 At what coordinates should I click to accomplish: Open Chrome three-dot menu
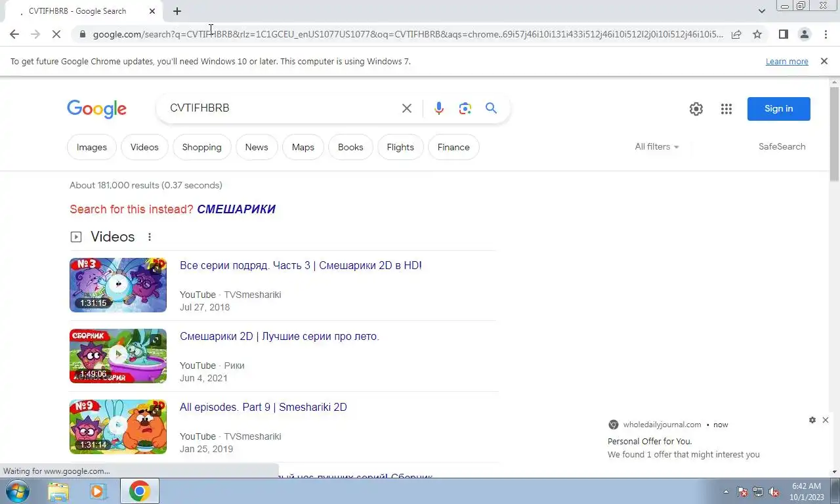(826, 34)
